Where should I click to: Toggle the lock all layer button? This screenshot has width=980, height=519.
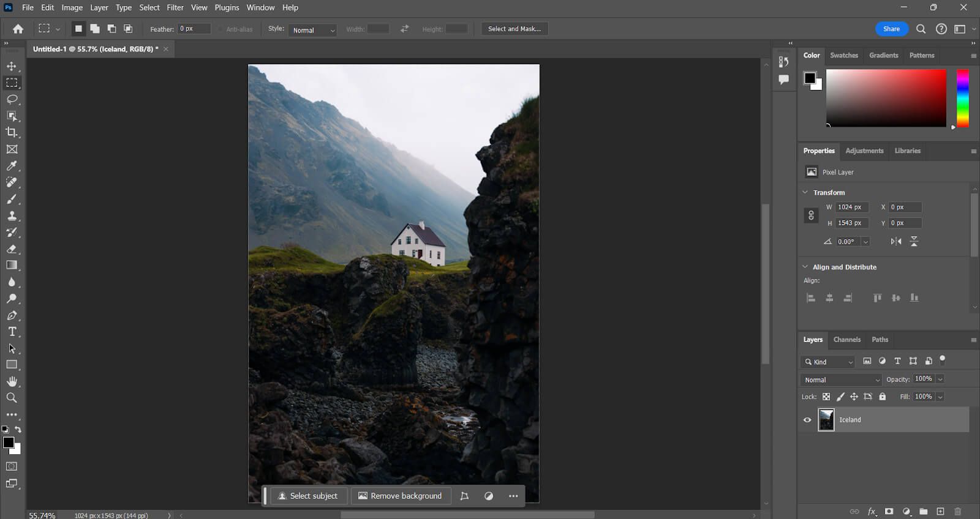883,397
